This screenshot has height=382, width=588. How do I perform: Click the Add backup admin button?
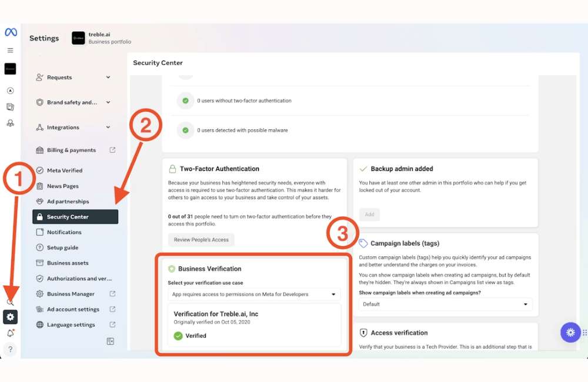pyautogui.click(x=369, y=215)
